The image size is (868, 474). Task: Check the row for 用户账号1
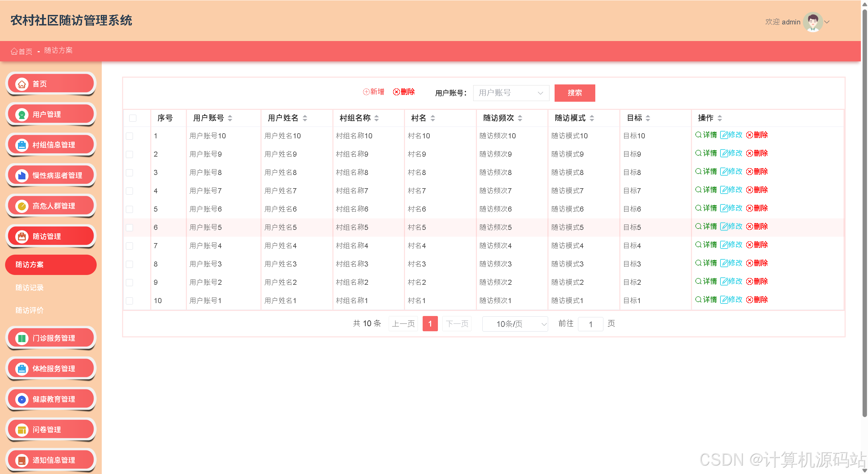pos(129,301)
